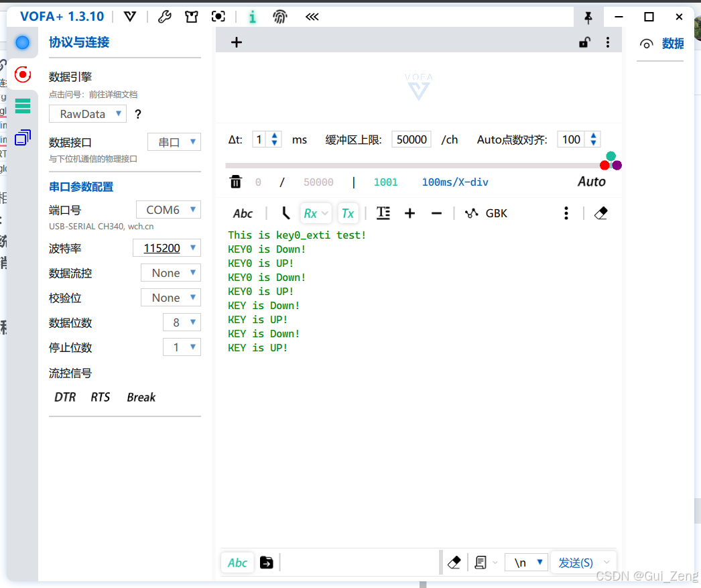The height and width of the screenshot is (588, 701).
Task: Toggle Abc mode in send bar
Action: 237,563
